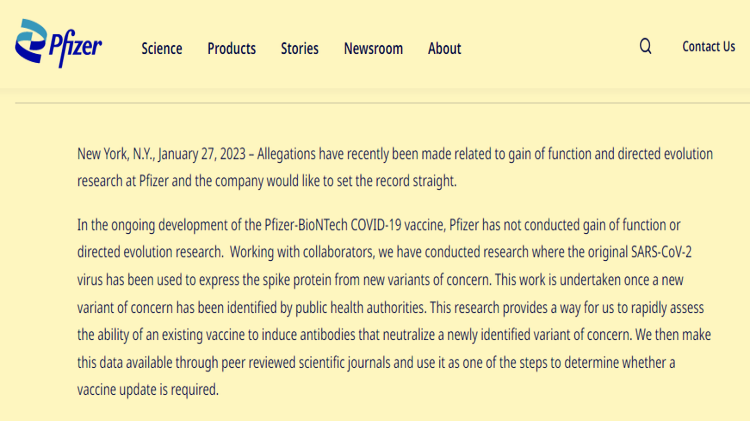Viewport: 750px width, 421px height.
Task: Open the Science menu
Action: tap(161, 48)
